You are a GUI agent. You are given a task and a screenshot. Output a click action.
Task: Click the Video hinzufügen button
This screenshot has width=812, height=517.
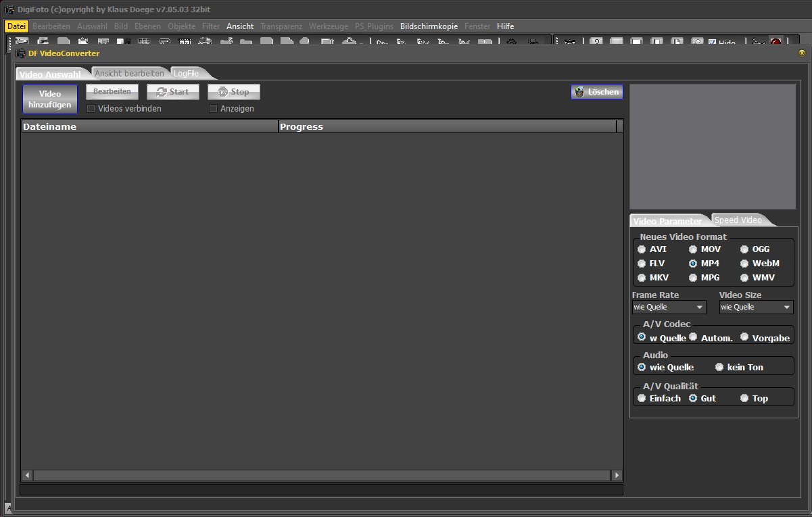[49, 99]
